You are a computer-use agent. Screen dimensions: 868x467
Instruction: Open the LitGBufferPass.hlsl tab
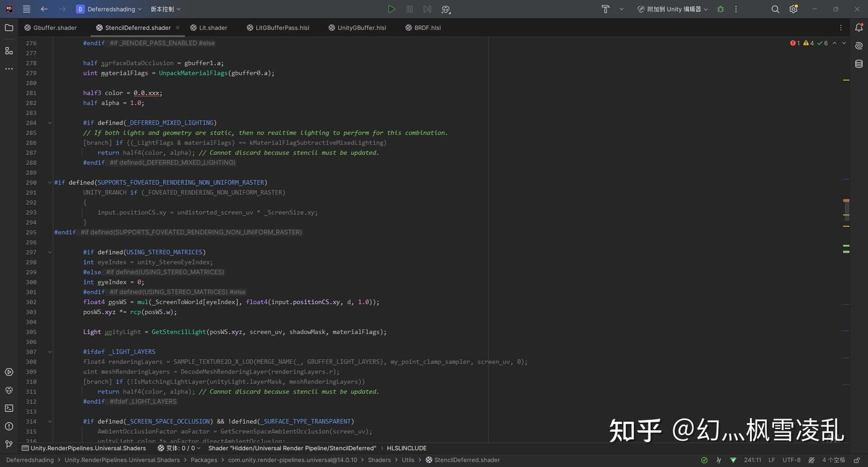(278, 28)
